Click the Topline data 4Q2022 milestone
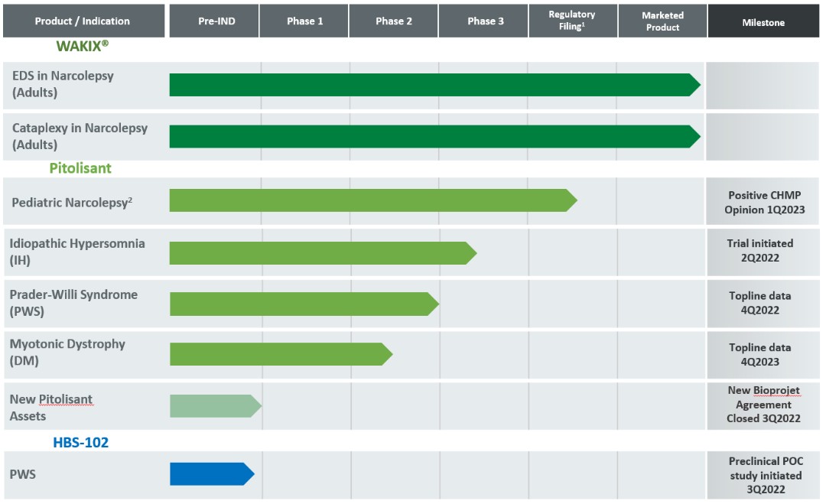Screen dimensions: 826x504 click(x=759, y=303)
